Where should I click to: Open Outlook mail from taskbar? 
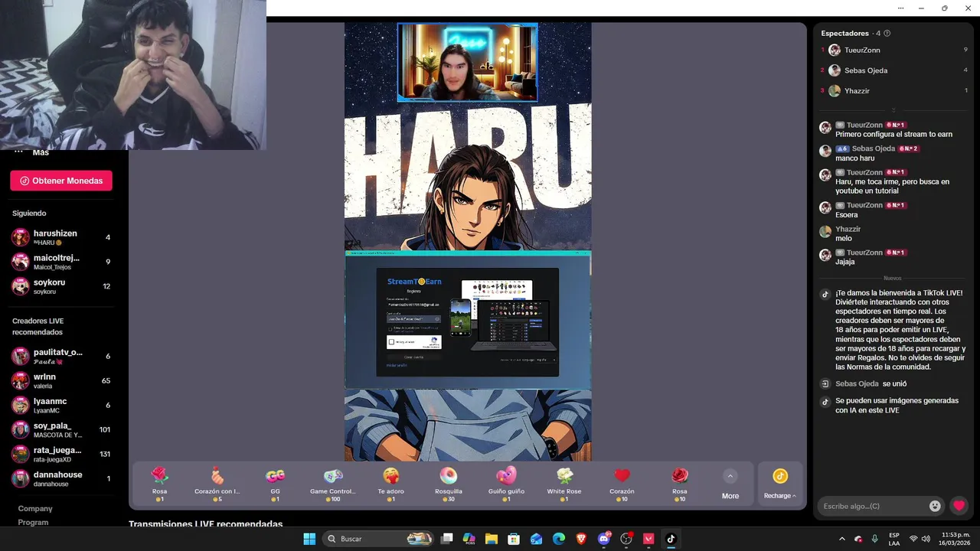537,539
